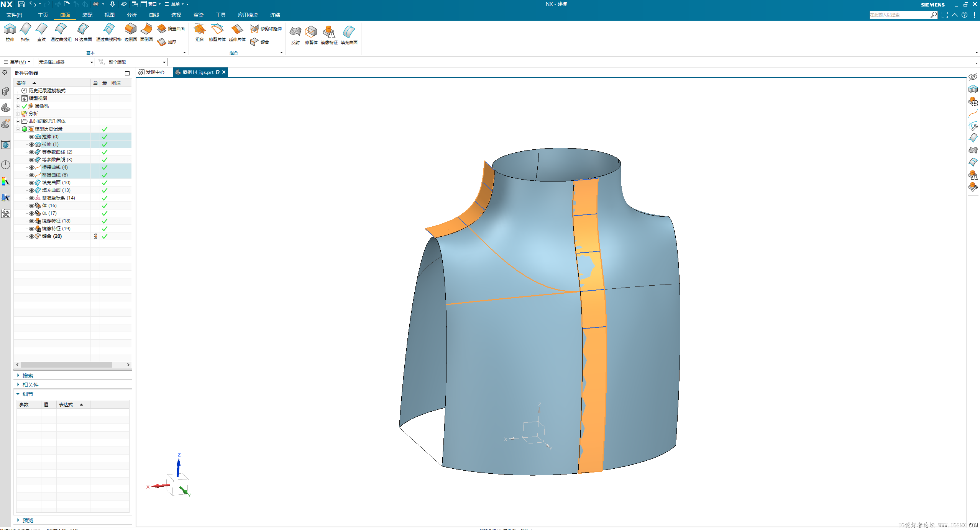The height and width of the screenshot is (530, 980).
Task: Open the 整个装配 scope dropdown
Action: click(138, 62)
